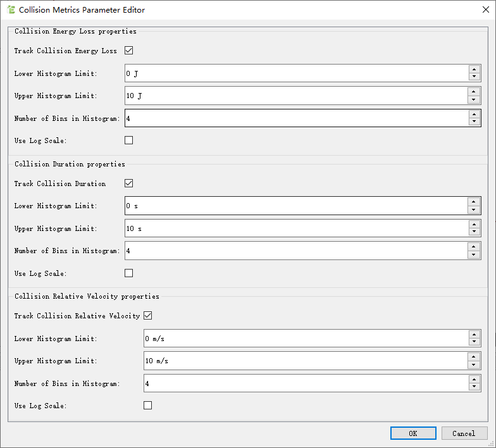Viewport: 496px width, 448px height.
Task: Uncheck Track Collision Relative Velocity checkbox
Action: coord(148,316)
